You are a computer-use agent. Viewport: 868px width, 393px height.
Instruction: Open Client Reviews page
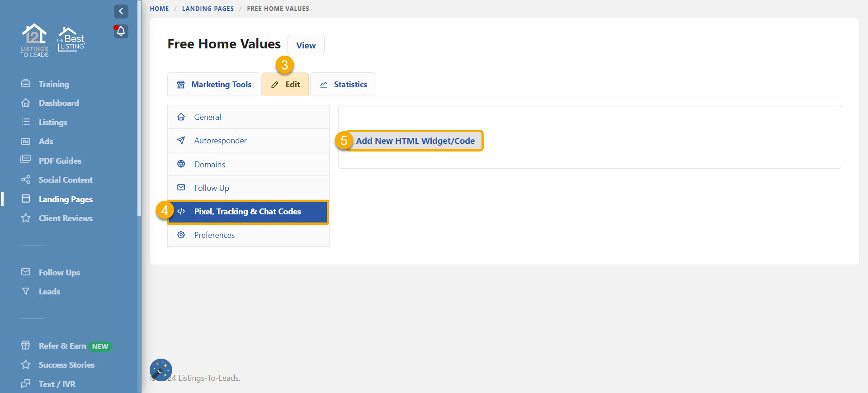[x=66, y=218]
